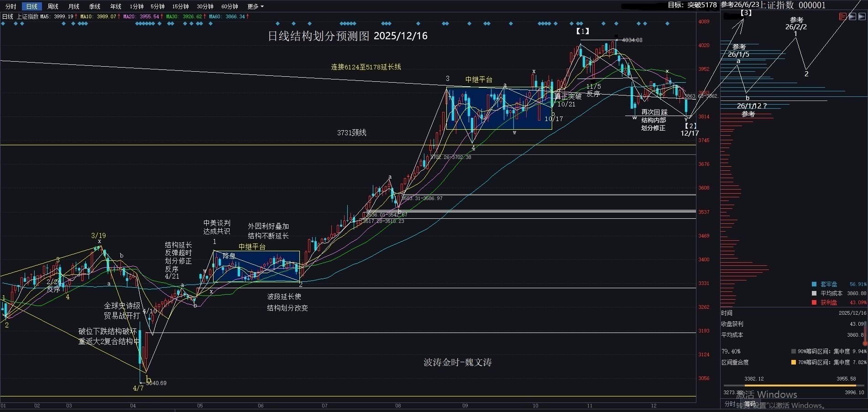Click the gray 90%筹码区间 color square

[794, 351]
